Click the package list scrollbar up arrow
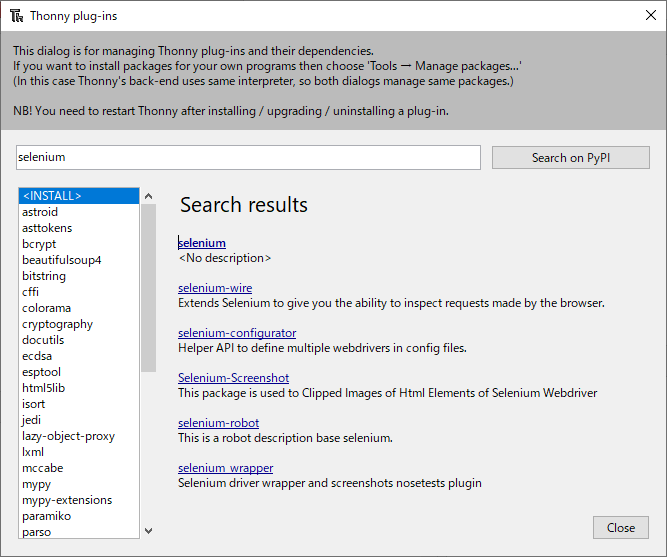This screenshot has height=557, width=667. click(148, 196)
